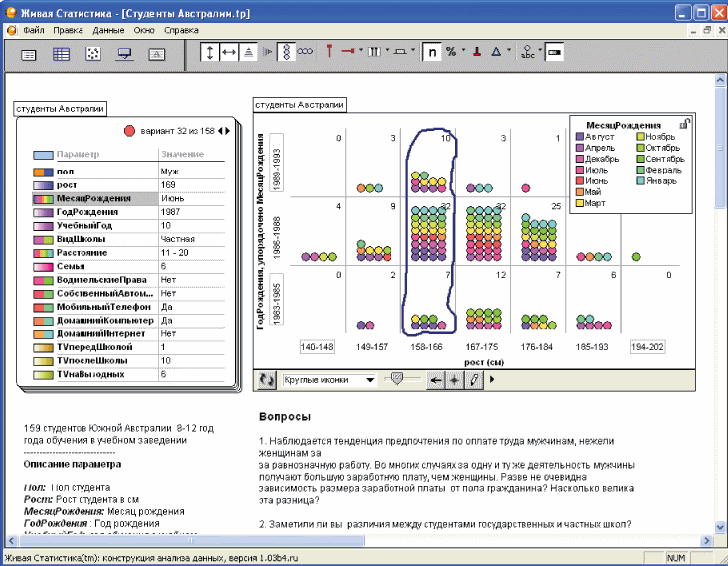Toggle the stacked circles icon button
Viewport: 728px width, 566px height.
285,51
